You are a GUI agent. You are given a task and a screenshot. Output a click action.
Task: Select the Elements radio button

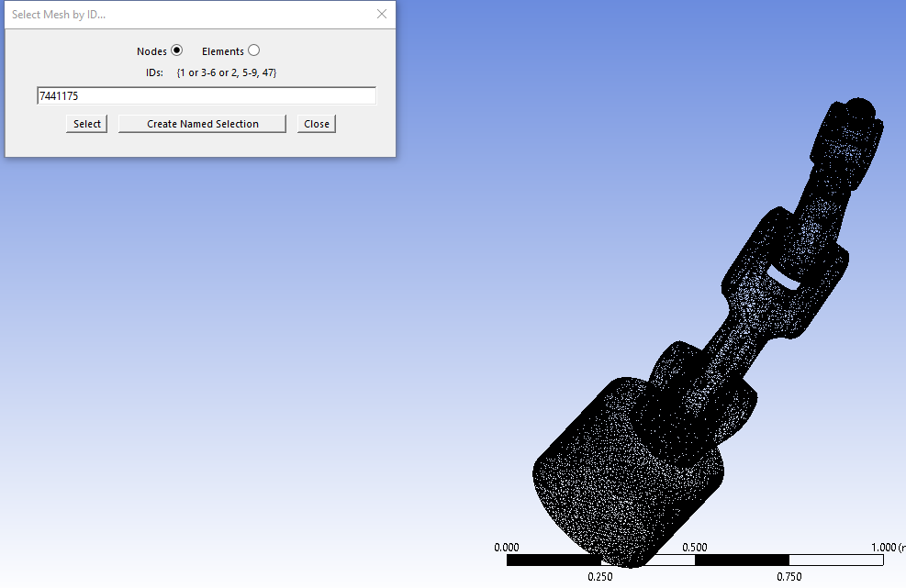(x=253, y=50)
